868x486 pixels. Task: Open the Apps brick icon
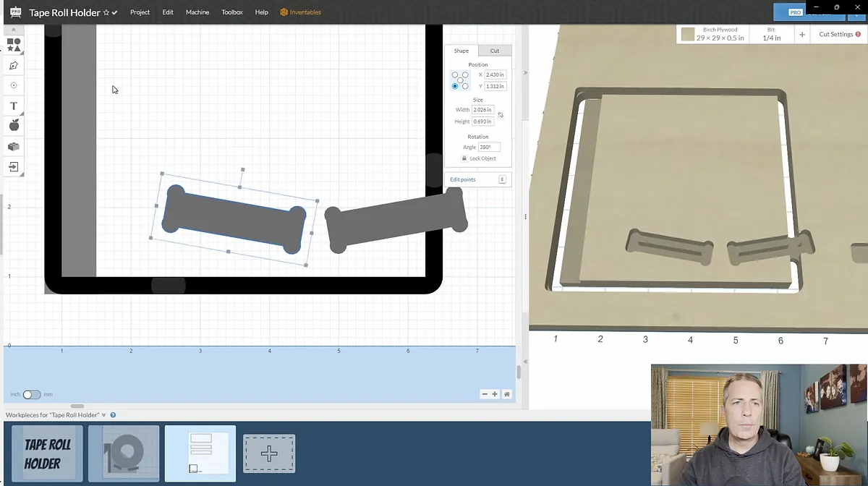pos(13,146)
